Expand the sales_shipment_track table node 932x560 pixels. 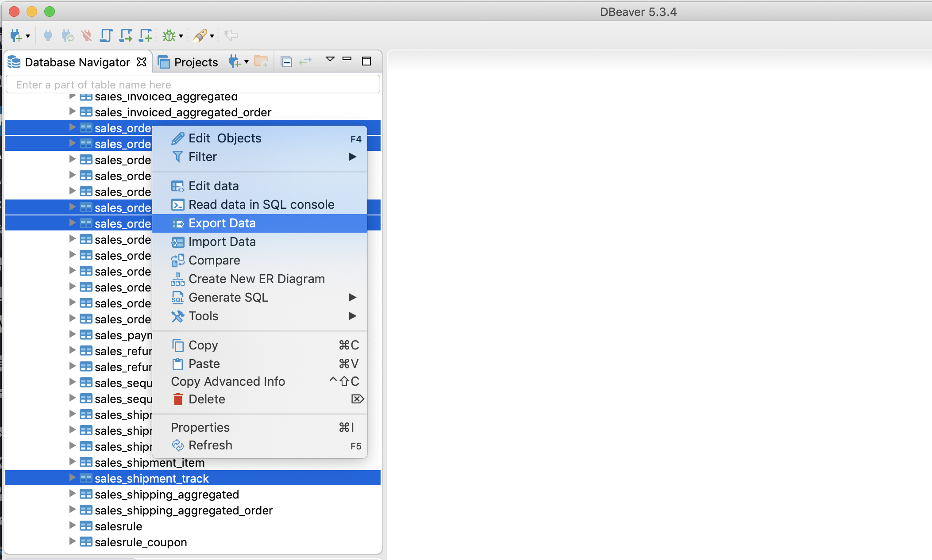(x=73, y=478)
